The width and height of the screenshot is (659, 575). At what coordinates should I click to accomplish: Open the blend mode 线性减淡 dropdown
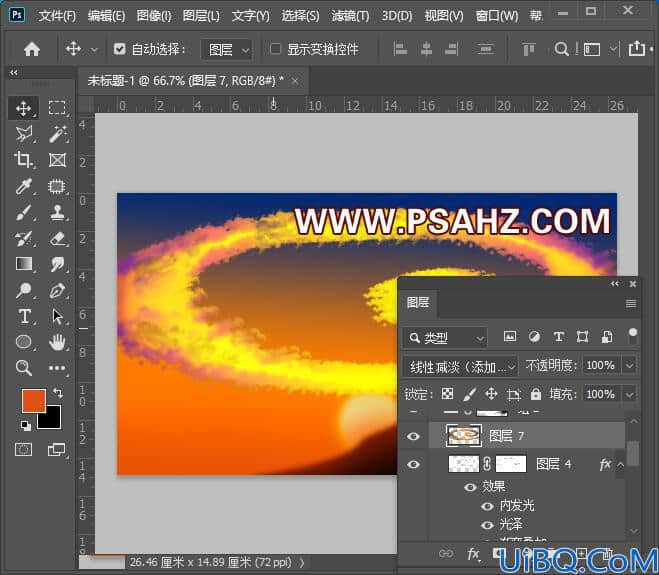tap(460, 367)
